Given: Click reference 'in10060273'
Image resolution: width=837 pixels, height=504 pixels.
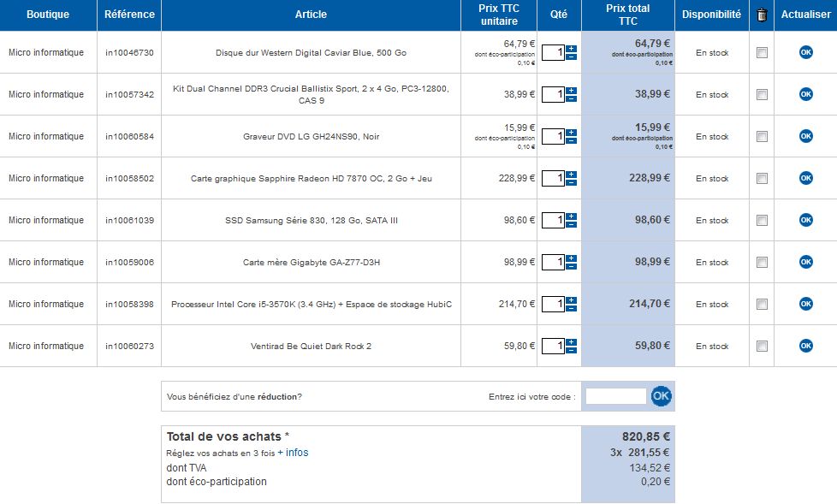Looking at the screenshot, I should click(129, 346).
